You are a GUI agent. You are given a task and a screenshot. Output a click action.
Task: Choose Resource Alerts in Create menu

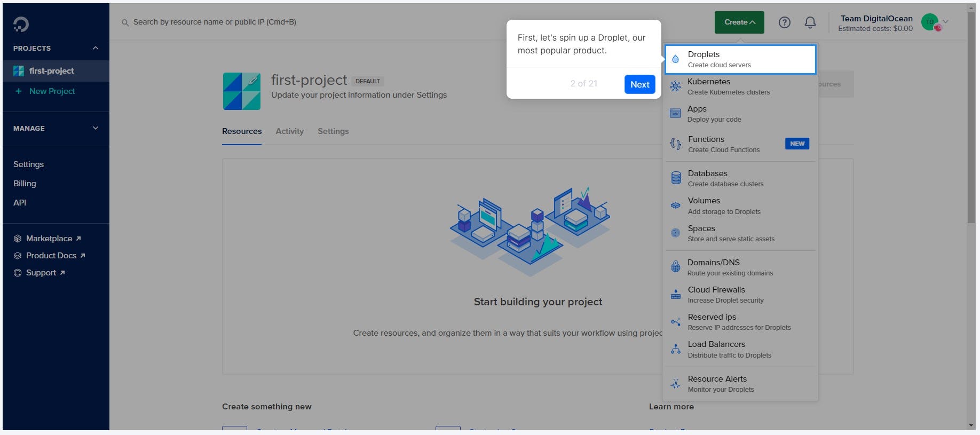click(740, 384)
